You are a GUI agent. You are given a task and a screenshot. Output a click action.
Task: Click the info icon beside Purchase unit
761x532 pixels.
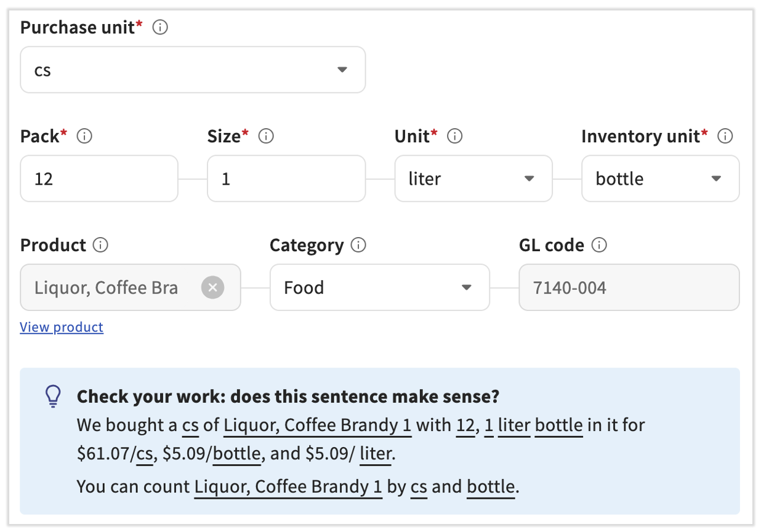(160, 28)
